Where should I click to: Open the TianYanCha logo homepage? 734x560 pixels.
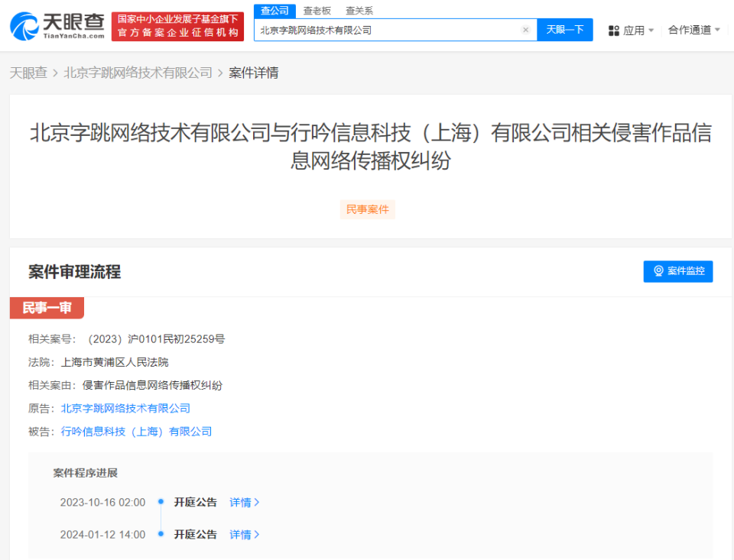tap(57, 26)
